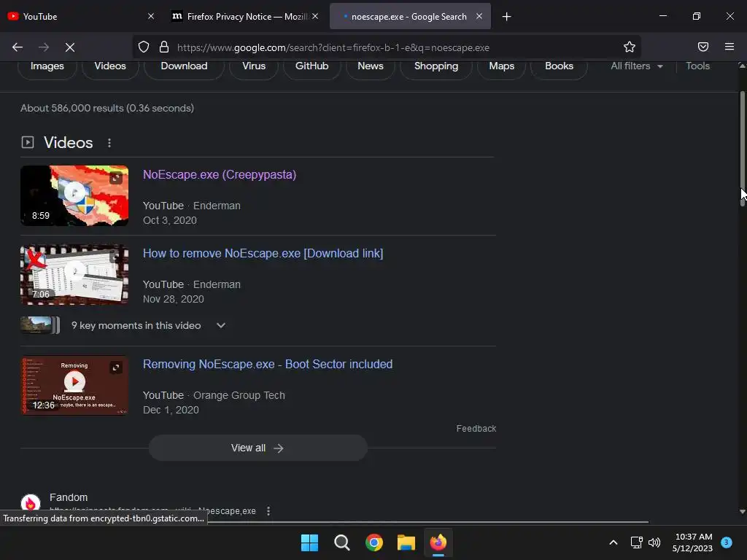Screen dimensions: 747x560
Task: Open the Firefox hamburger menu
Action: (x=729, y=47)
